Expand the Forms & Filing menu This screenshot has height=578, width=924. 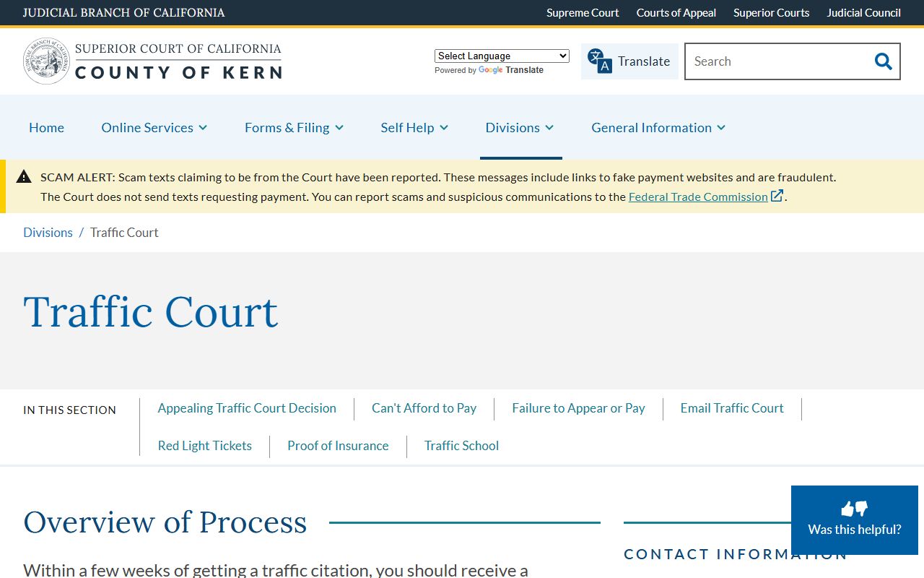pos(294,127)
